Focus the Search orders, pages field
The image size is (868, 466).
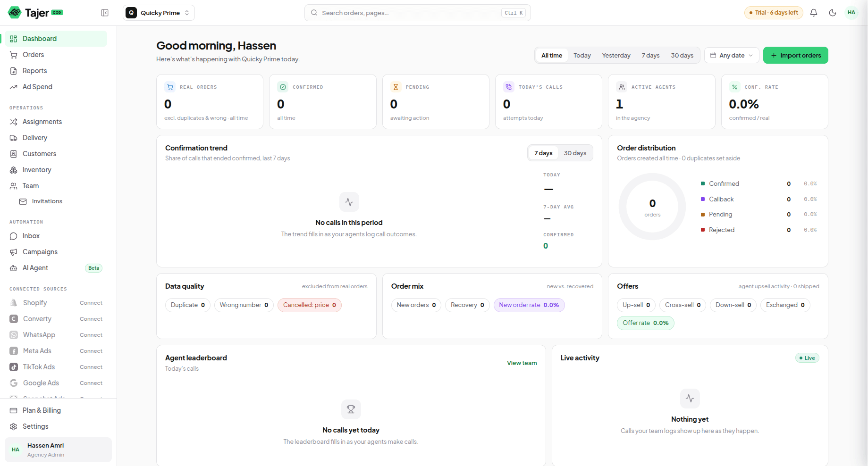coord(418,13)
